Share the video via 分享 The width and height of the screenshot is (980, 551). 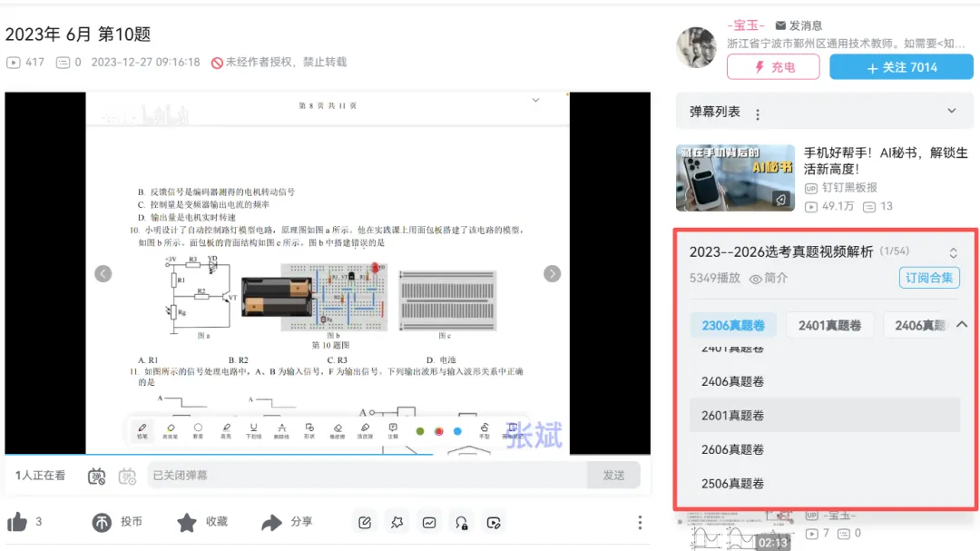tap(287, 522)
